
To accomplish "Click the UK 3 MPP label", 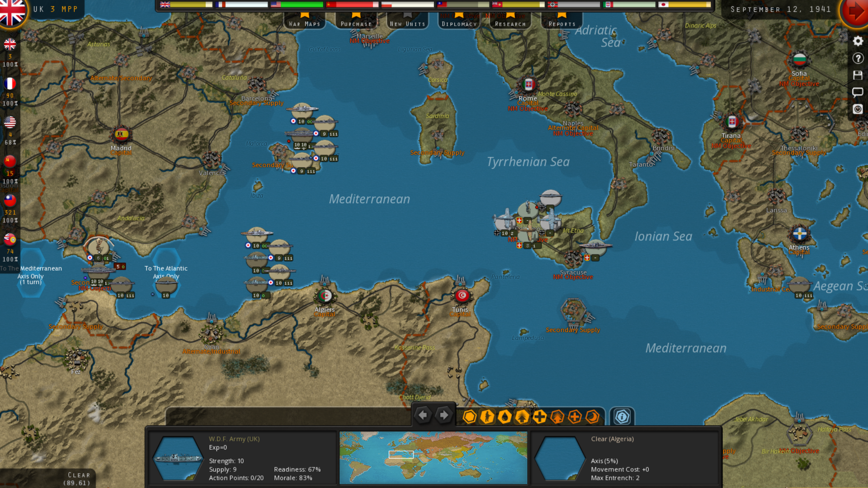I will click(56, 9).
